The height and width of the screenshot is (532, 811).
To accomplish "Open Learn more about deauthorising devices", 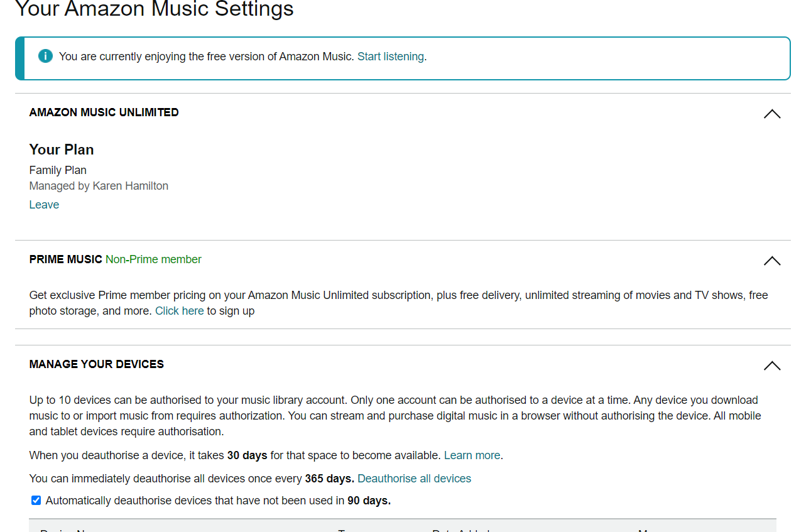I will pyautogui.click(x=472, y=455).
